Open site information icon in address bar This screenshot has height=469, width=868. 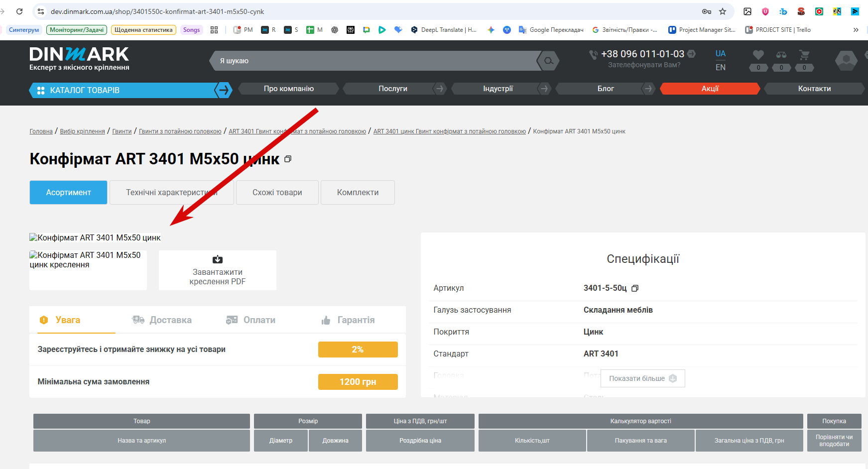pyautogui.click(x=41, y=11)
